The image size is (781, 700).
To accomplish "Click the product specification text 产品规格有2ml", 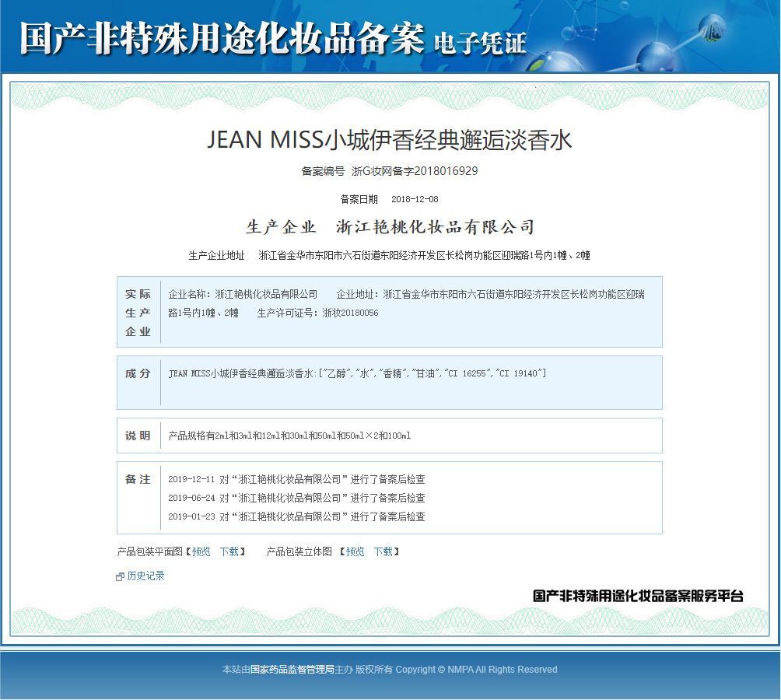I will pos(289,436).
